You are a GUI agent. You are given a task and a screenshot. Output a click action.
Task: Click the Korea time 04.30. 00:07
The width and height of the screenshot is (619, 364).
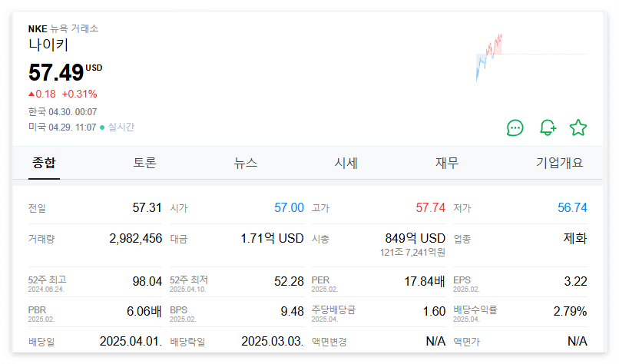[x=73, y=112]
